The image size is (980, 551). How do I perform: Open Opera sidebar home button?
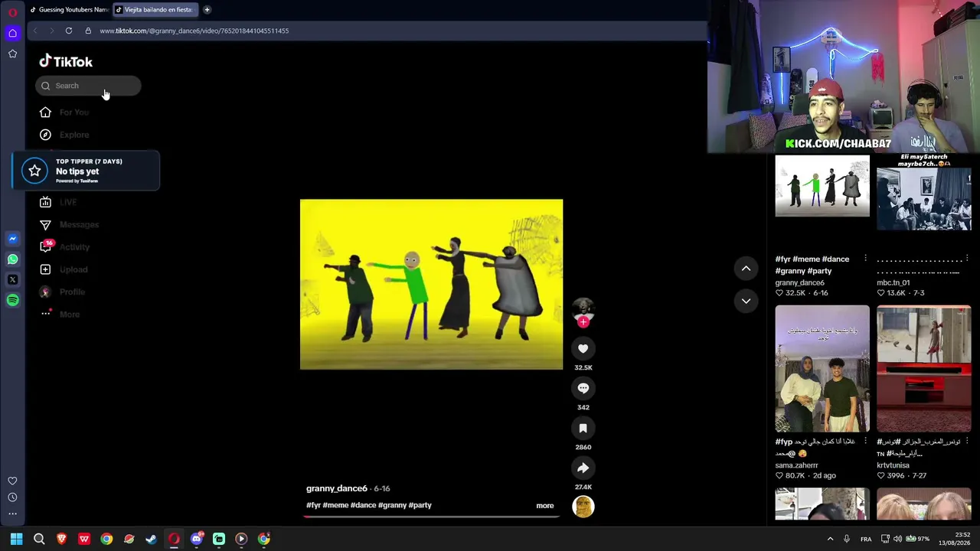(12, 33)
